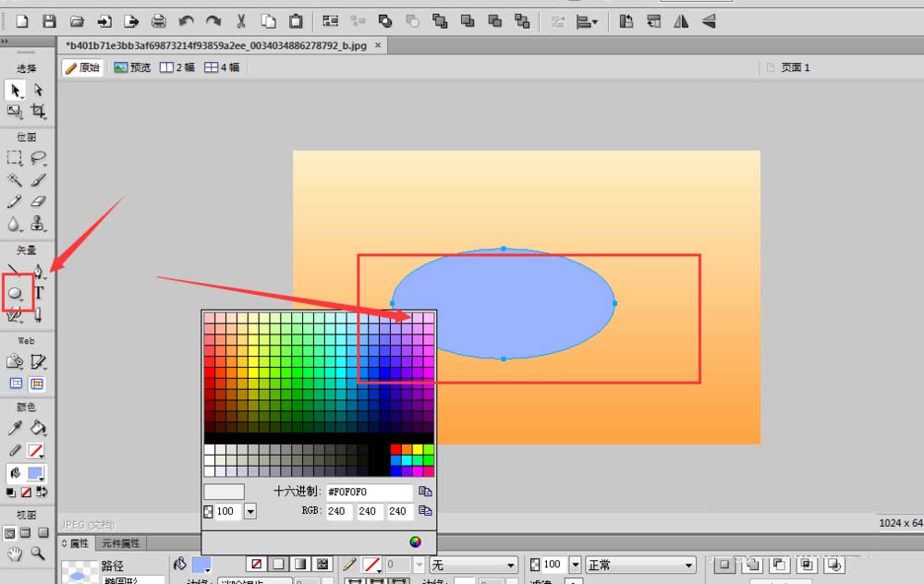The image size is (924, 584).
Task: Select the Hand tool
Action: [15, 554]
